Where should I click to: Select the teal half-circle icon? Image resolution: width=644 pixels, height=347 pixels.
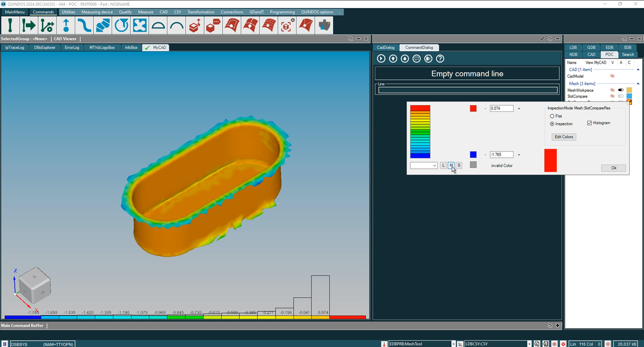point(158,25)
